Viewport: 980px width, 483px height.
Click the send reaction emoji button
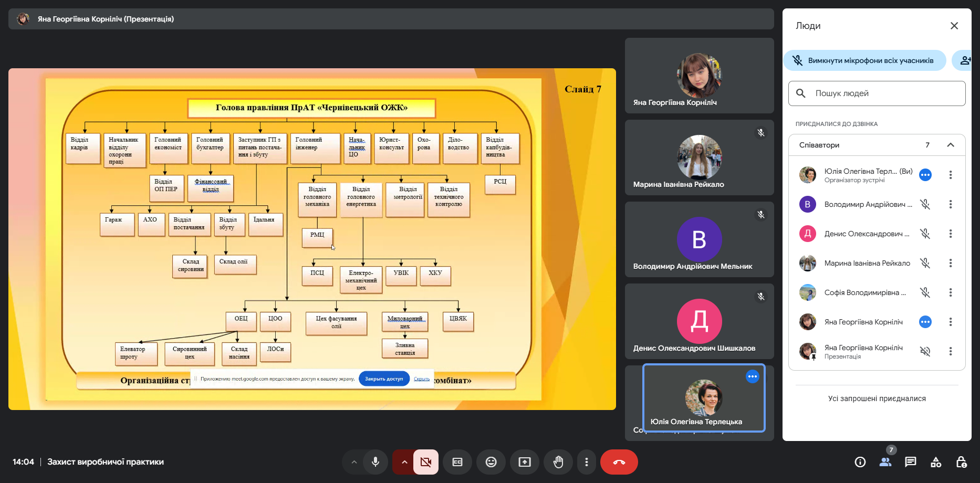491,462
